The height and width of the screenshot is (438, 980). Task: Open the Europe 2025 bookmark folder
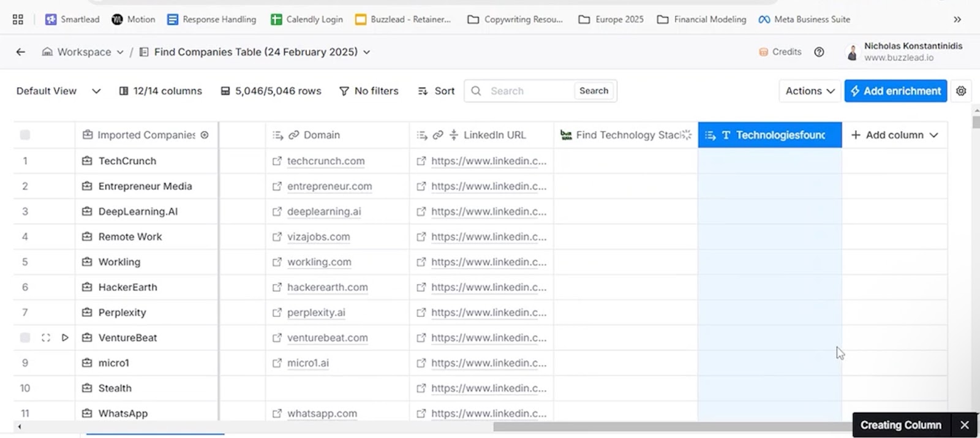[611, 20]
